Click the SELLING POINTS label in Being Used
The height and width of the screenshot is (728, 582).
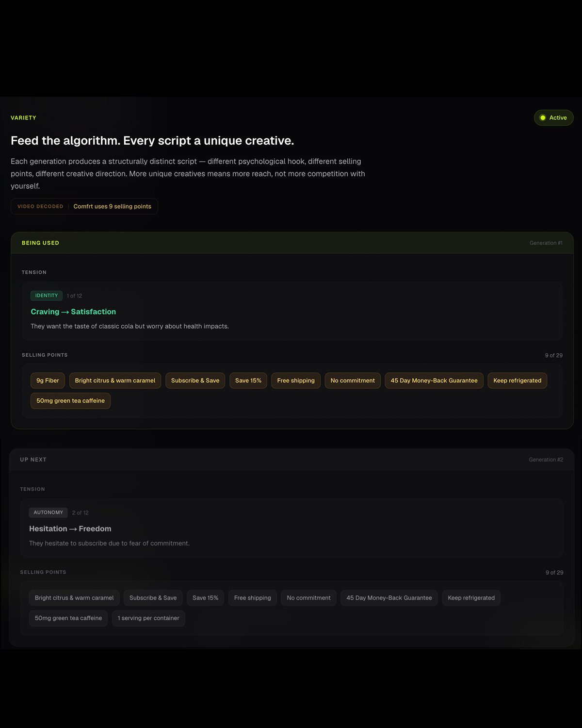point(45,355)
